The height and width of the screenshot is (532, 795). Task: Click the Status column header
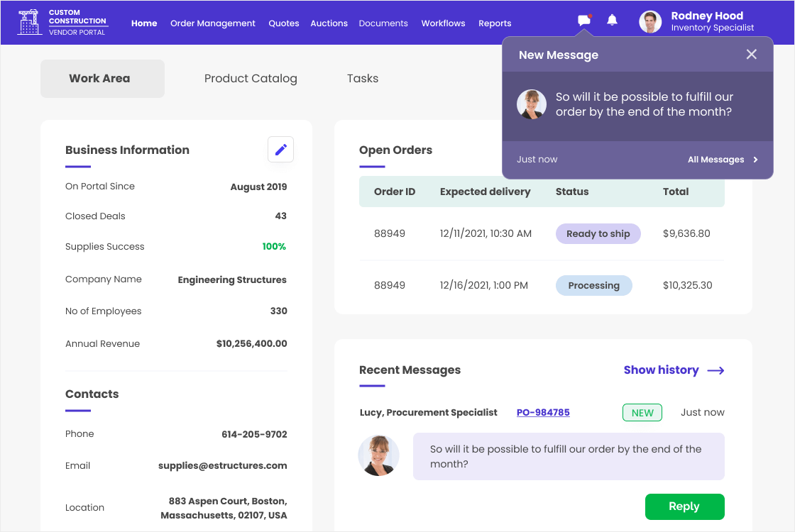tap(572, 192)
